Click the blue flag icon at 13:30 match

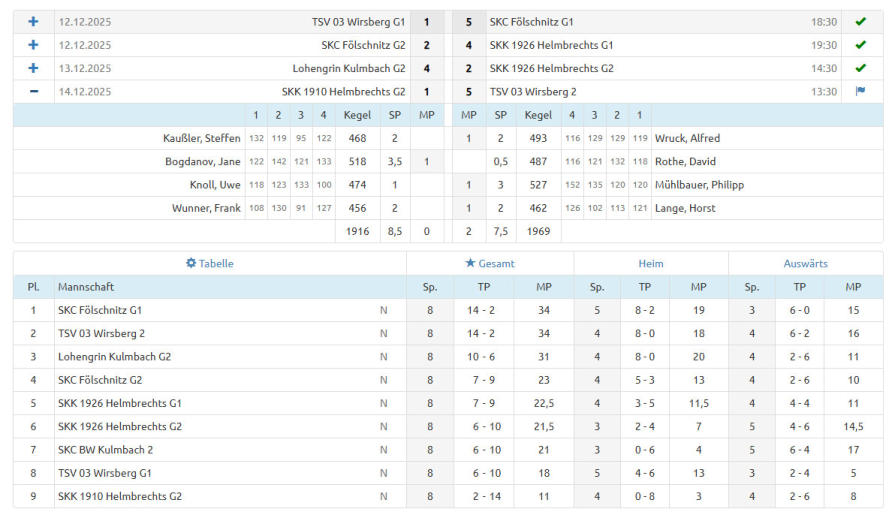[x=860, y=91]
